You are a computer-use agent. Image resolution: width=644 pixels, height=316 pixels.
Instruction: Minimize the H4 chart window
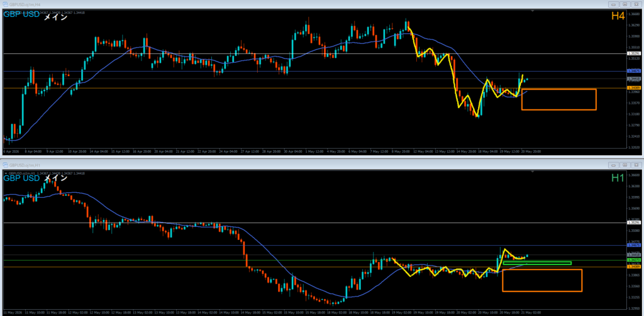pyautogui.click(x=614, y=4)
